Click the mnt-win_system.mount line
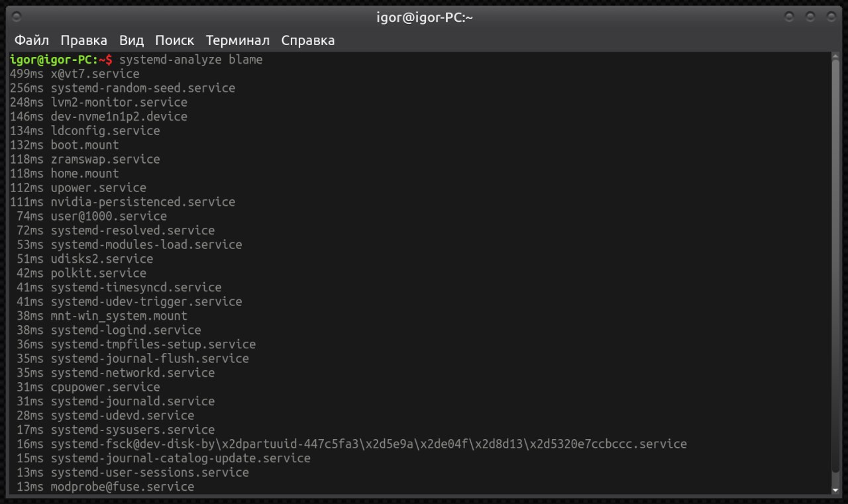 pyautogui.click(x=102, y=316)
